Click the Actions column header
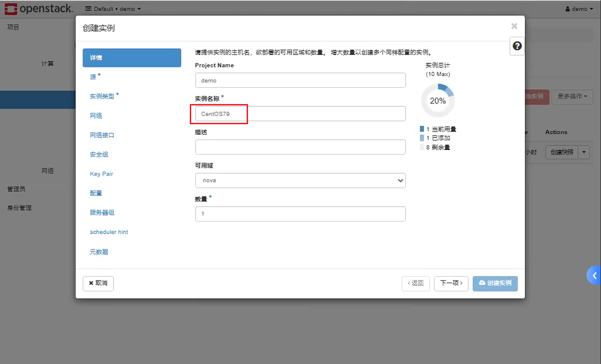Screen dimensions: 601x364 (x=556, y=132)
